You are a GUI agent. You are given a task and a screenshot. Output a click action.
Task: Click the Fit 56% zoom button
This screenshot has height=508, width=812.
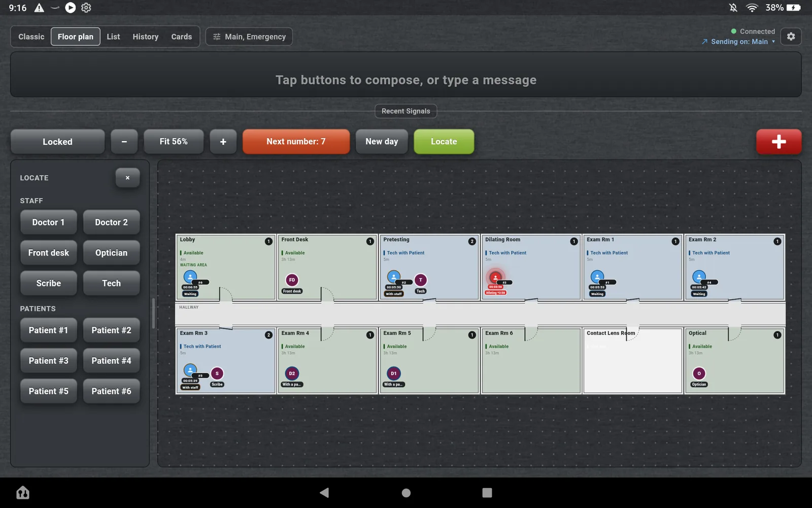[174, 142]
